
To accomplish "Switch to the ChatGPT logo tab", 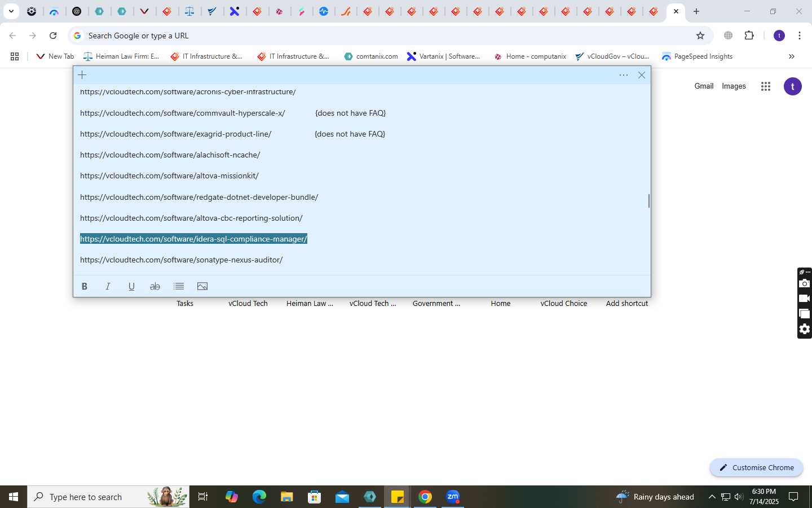I will coord(77,11).
